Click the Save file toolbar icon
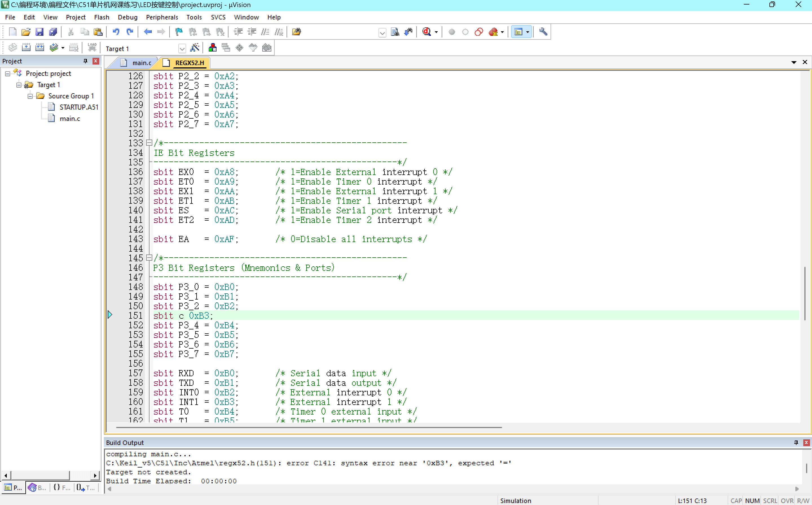812x505 pixels. point(39,32)
